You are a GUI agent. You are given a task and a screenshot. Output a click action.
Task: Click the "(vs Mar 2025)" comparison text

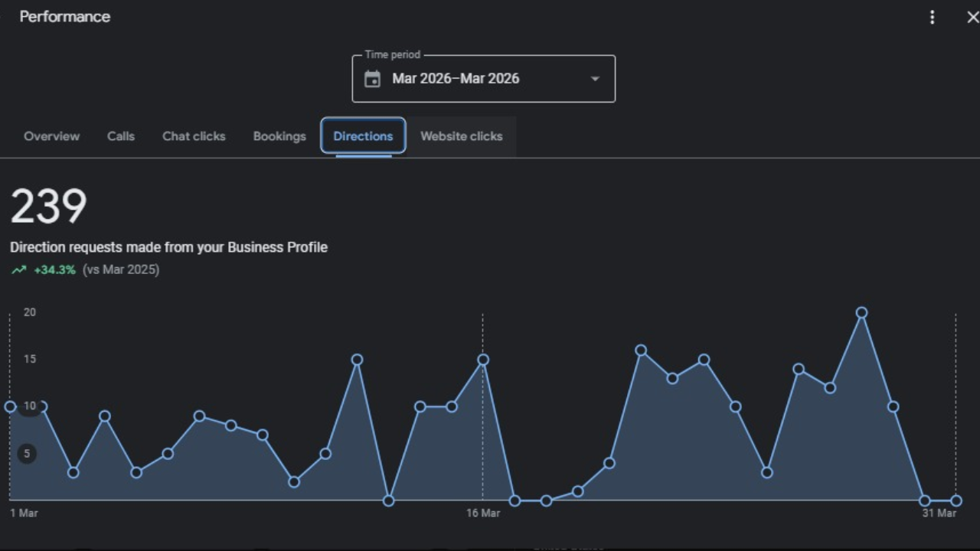click(x=121, y=270)
